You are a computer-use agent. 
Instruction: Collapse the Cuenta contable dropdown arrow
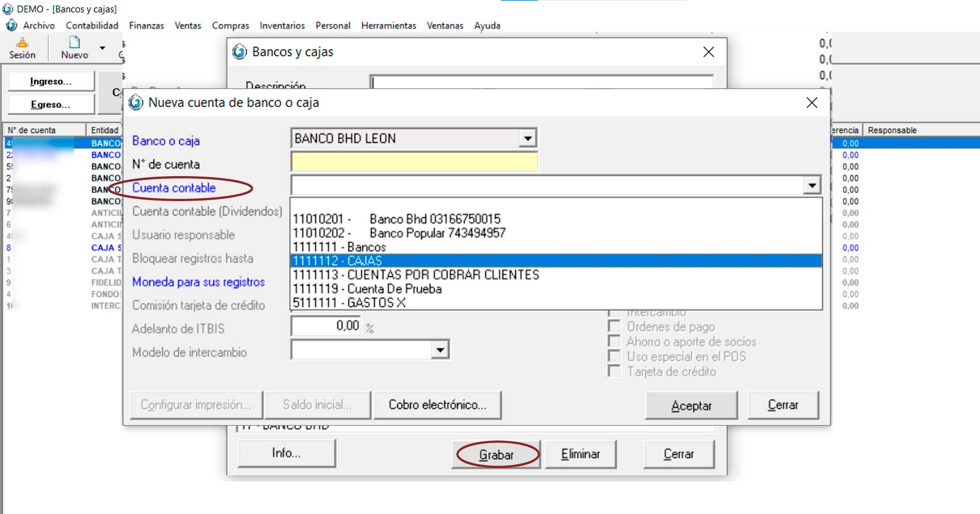(812, 185)
